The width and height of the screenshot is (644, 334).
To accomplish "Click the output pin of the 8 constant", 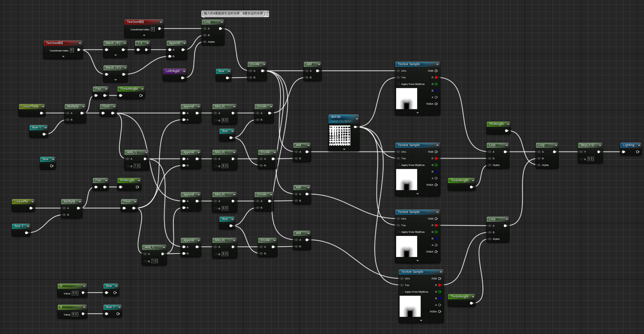I will 83,314.
